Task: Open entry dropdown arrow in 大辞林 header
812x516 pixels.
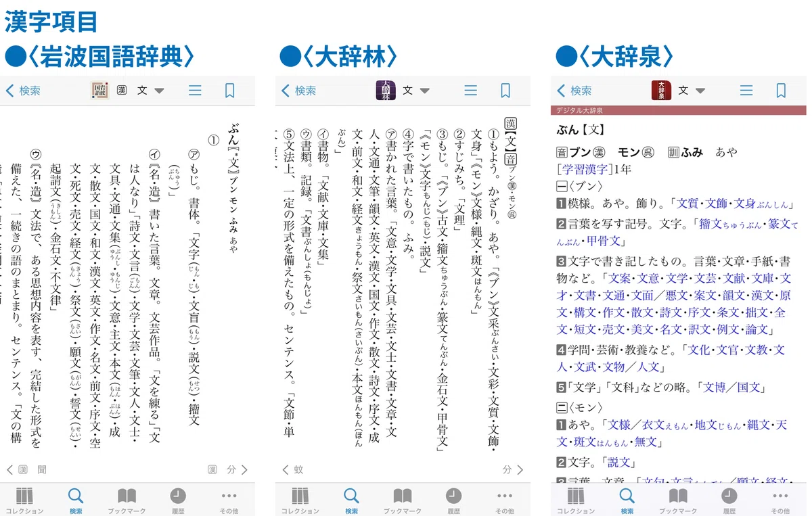Action: (x=425, y=91)
